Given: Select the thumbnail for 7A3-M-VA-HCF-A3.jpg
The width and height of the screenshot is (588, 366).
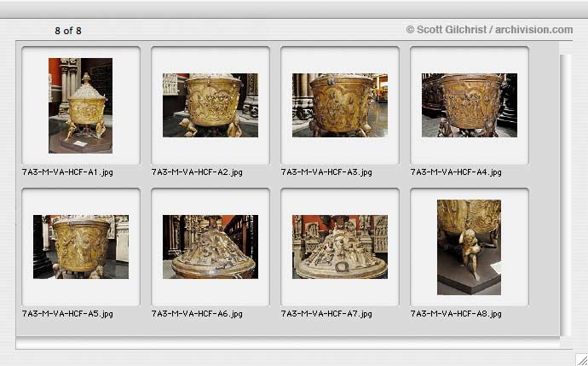Looking at the screenshot, I should point(340,105).
